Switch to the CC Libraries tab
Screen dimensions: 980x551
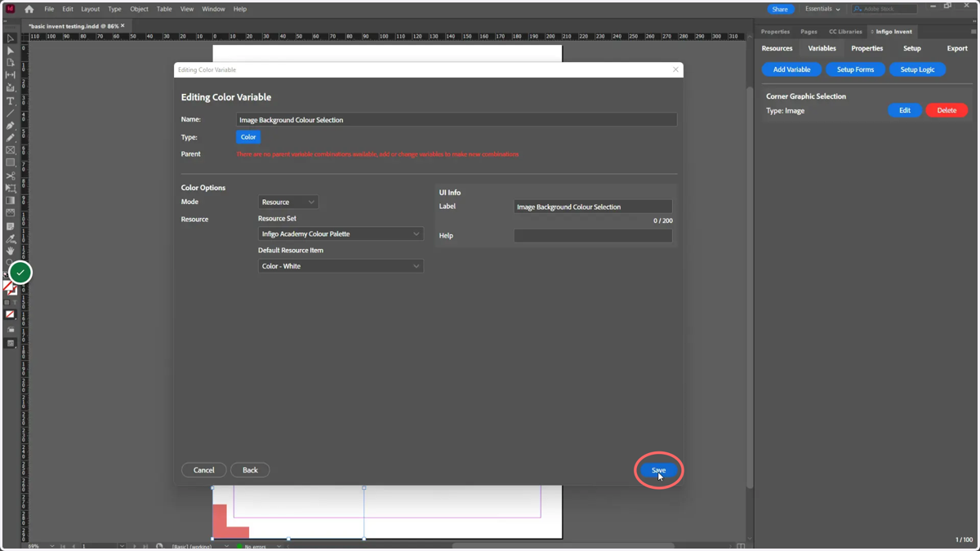(x=845, y=32)
